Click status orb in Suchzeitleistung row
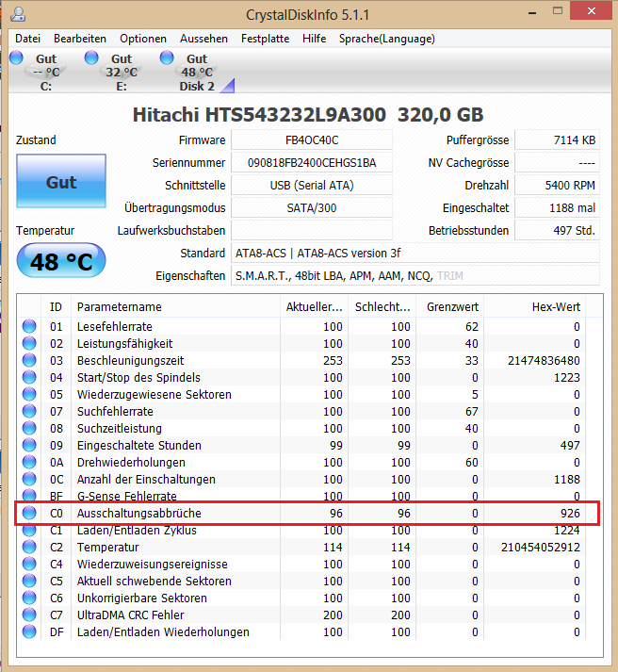Image resolution: width=618 pixels, height=672 pixels. pos(29,428)
